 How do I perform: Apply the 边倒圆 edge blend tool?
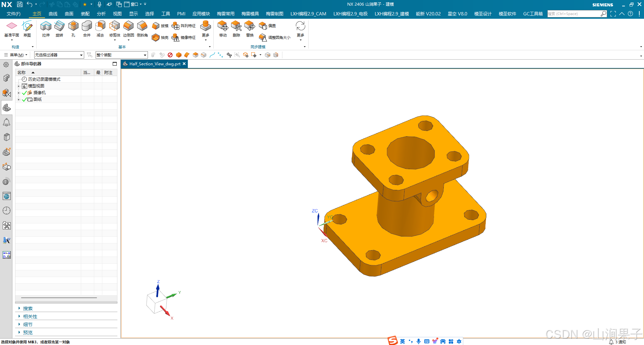tap(128, 29)
